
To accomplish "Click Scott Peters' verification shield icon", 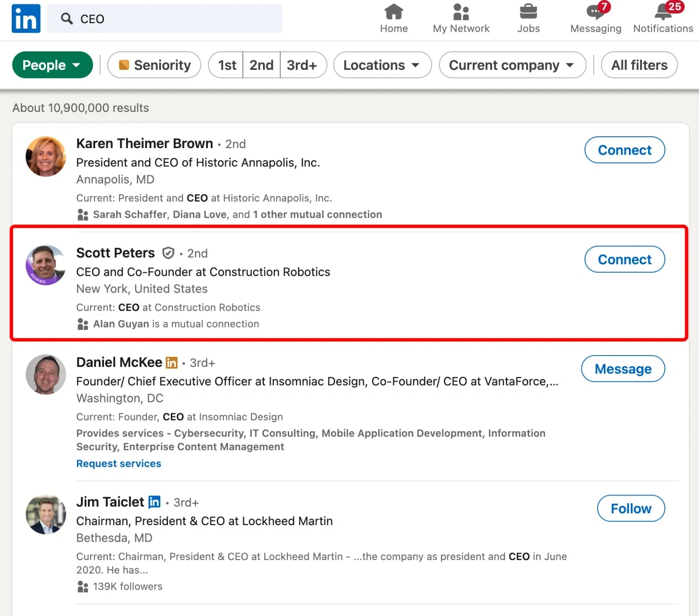I will [x=168, y=253].
